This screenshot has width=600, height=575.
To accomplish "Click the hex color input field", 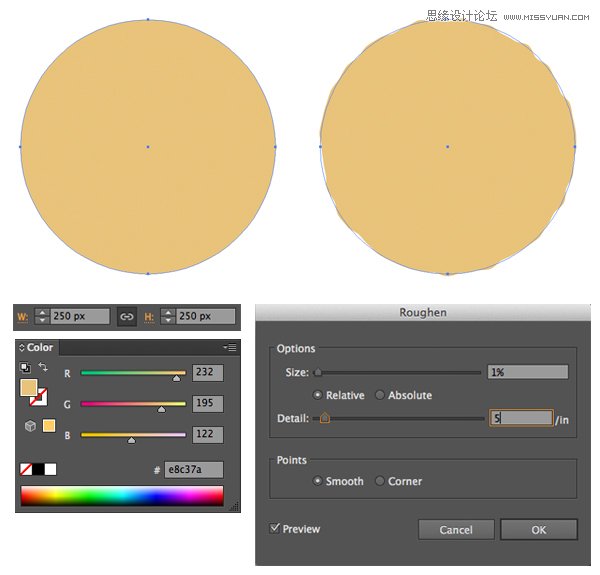I will point(194,470).
